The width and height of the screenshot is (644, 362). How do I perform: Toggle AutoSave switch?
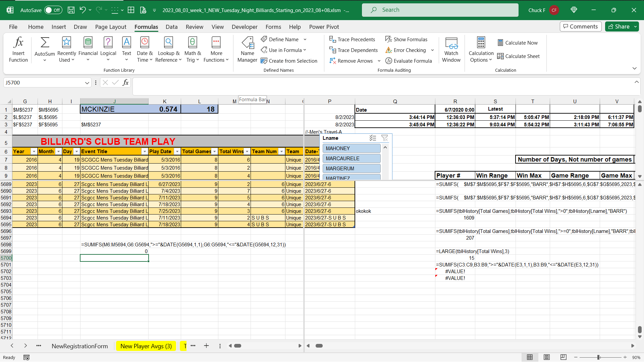pos(53,10)
